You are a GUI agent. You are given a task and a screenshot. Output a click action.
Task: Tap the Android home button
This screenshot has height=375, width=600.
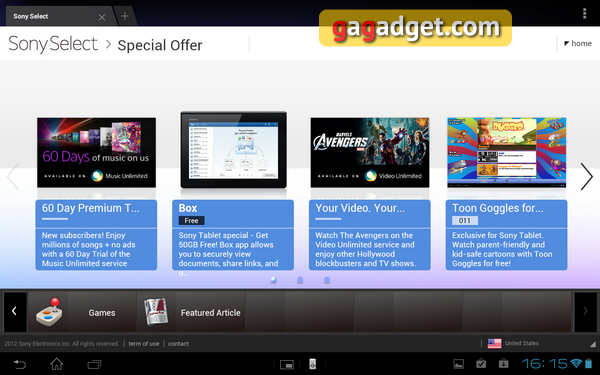click(57, 364)
